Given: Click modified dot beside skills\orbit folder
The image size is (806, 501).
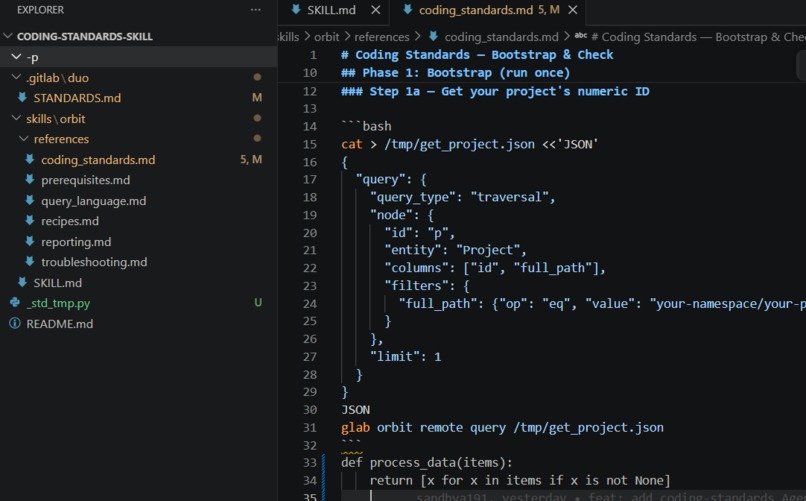Looking at the screenshot, I should pos(257,118).
